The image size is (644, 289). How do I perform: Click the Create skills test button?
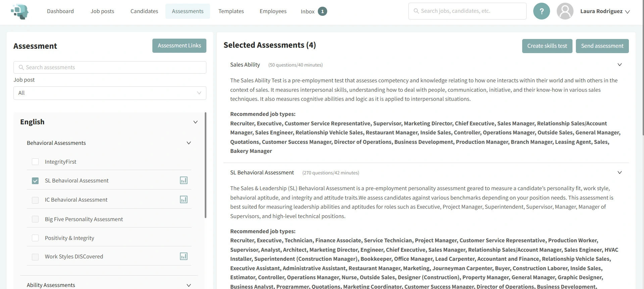point(547,46)
